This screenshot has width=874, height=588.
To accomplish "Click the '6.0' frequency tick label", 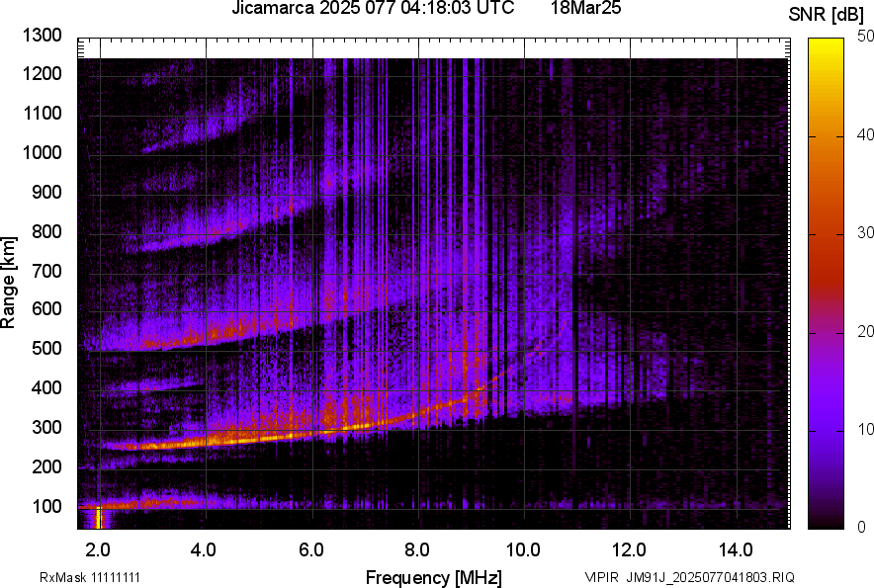I will [x=311, y=550].
